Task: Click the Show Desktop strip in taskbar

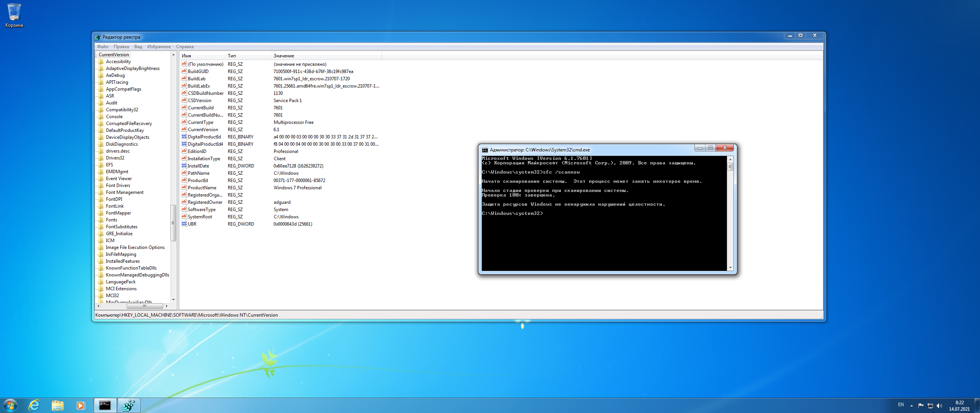Action: 977,405
